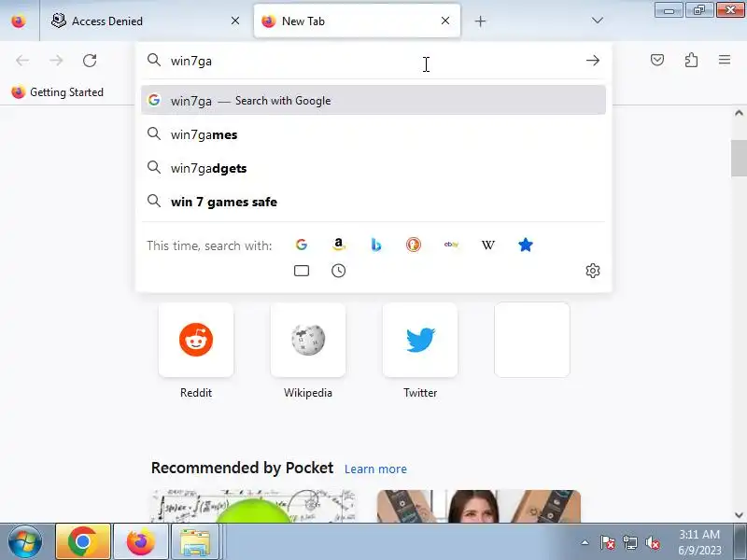Reload the current page
Screen dimensions: 747x560
click(x=90, y=61)
